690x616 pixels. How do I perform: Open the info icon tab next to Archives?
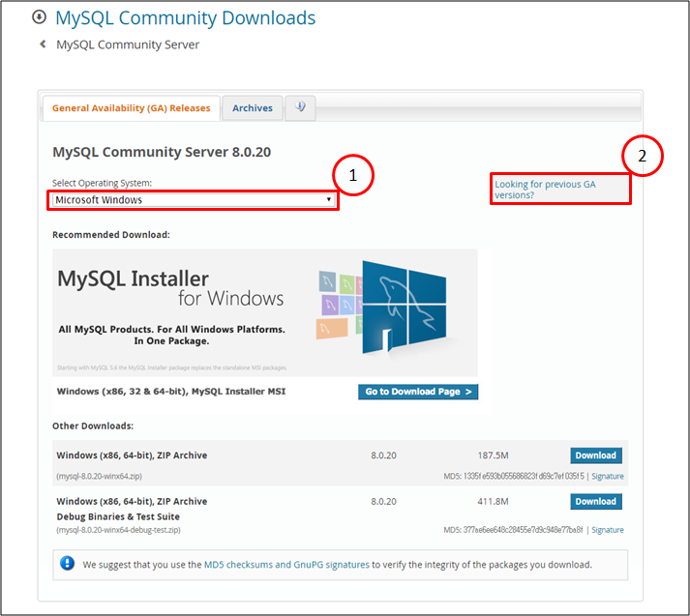tap(300, 107)
